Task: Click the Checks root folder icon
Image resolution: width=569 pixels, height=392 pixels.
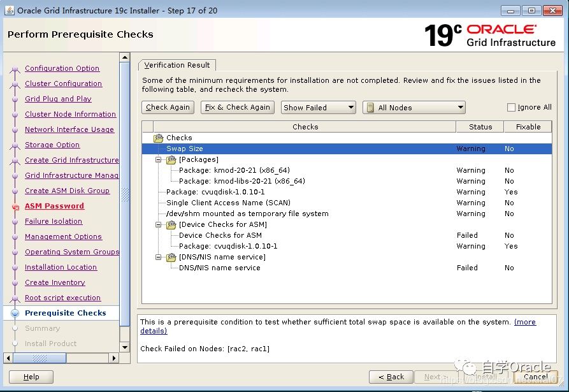Action: (x=159, y=138)
